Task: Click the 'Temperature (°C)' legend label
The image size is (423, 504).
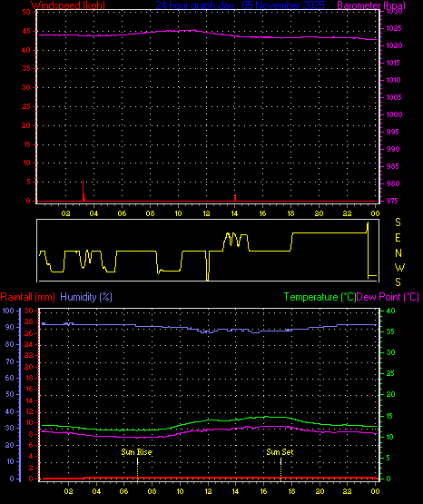Action: pyautogui.click(x=320, y=297)
